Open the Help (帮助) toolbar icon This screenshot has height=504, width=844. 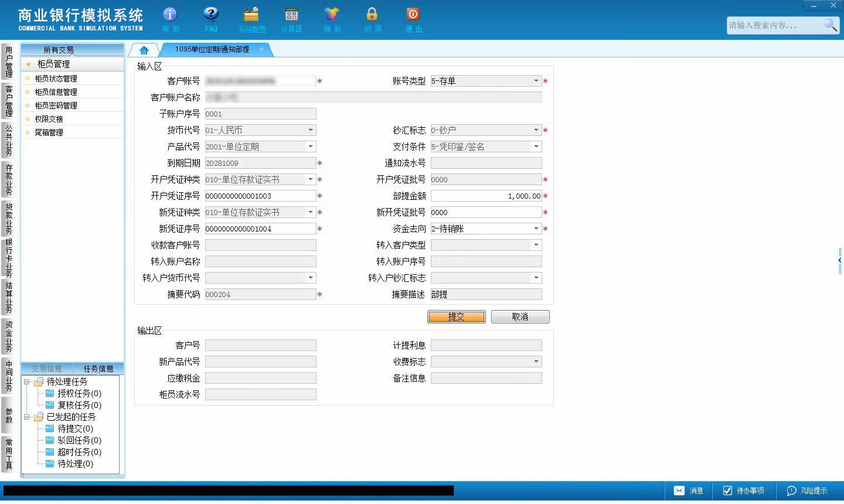[171, 19]
